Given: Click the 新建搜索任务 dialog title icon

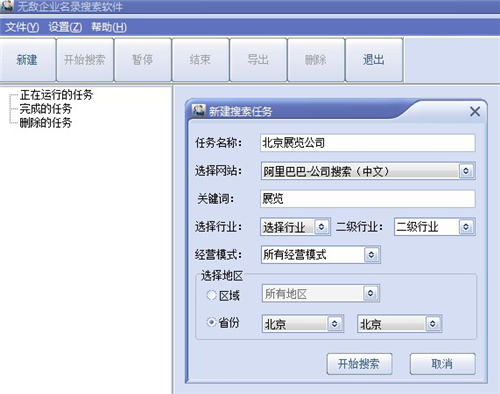Looking at the screenshot, I should pyautogui.click(x=199, y=111).
